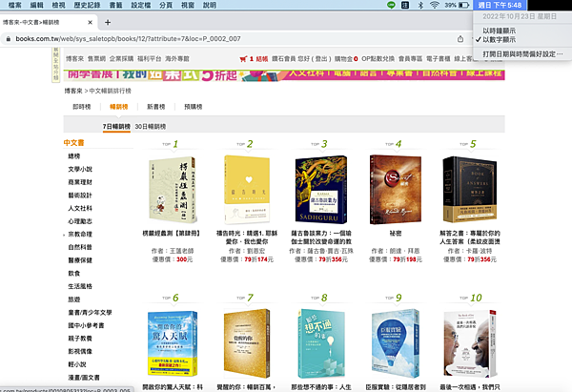Open TOP 6 驚人天賦 book cover
This screenshot has width=572, height=392.
pos(173,343)
